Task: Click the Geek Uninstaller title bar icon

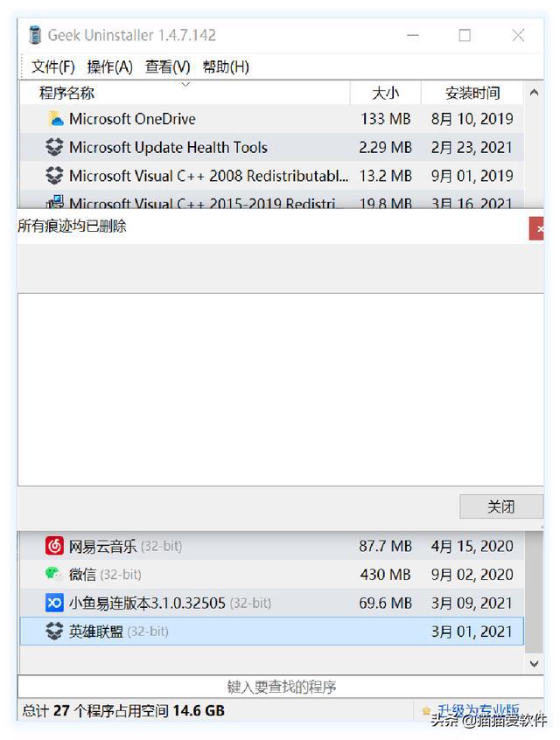Action: pyautogui.click(x=33, y=35)
